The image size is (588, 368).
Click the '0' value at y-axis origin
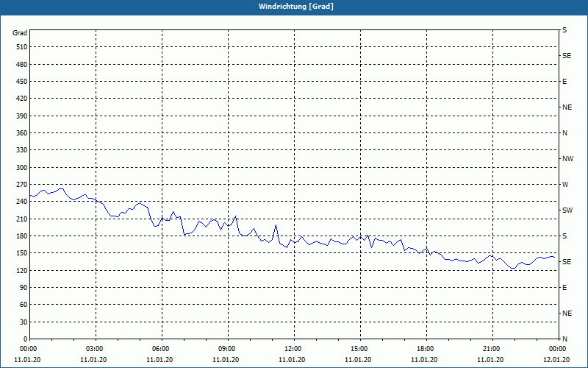click(26, 339)
